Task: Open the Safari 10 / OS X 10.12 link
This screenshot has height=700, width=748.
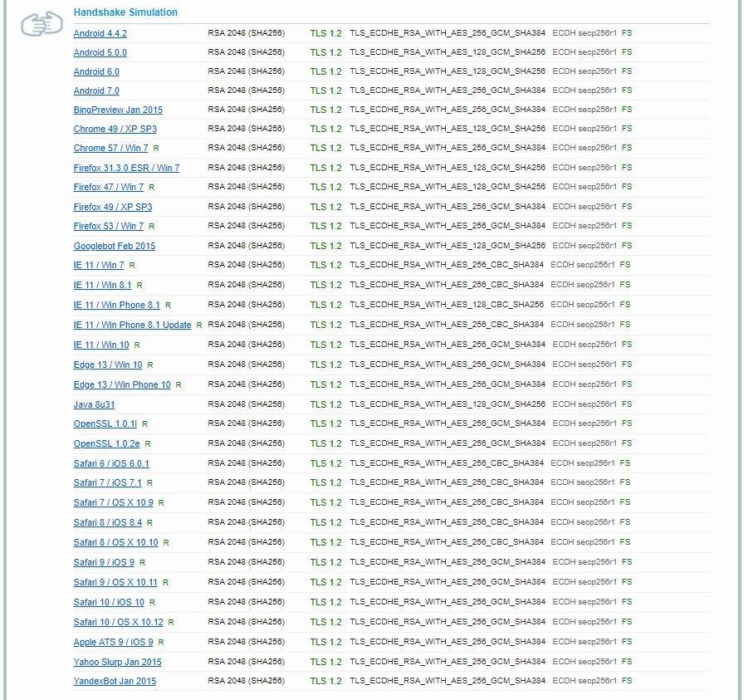Action: 119,623
